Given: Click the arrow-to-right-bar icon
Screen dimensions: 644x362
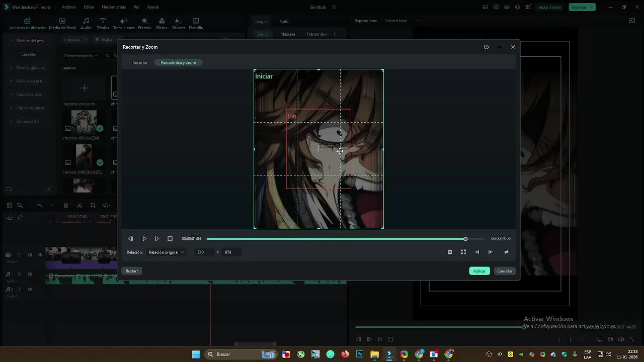Looking at the screenshot, I should tap(477, 252).
